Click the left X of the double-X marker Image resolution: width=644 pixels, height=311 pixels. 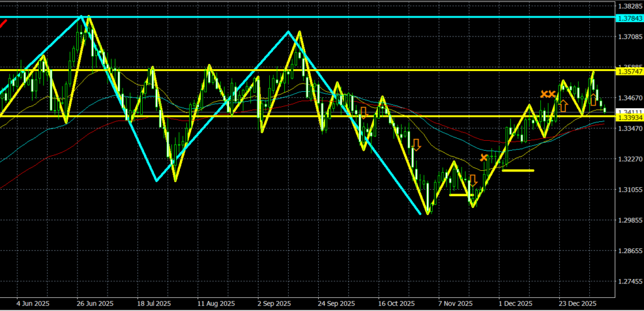(544, 94)
